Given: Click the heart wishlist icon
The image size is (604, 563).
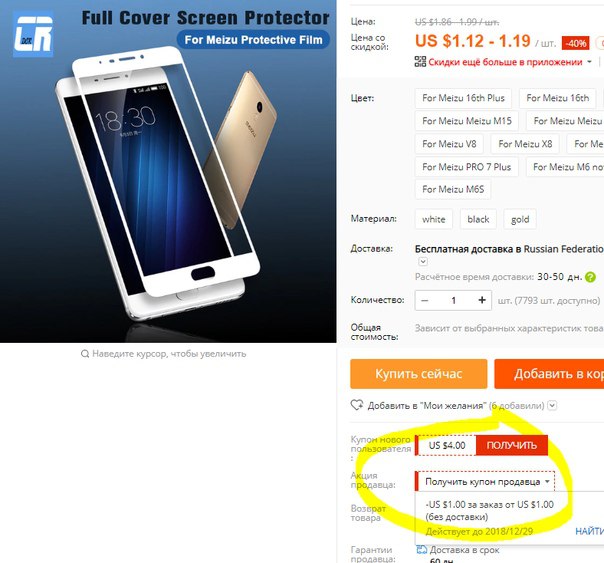Looking at the screenshot, I should coord(357,405).
